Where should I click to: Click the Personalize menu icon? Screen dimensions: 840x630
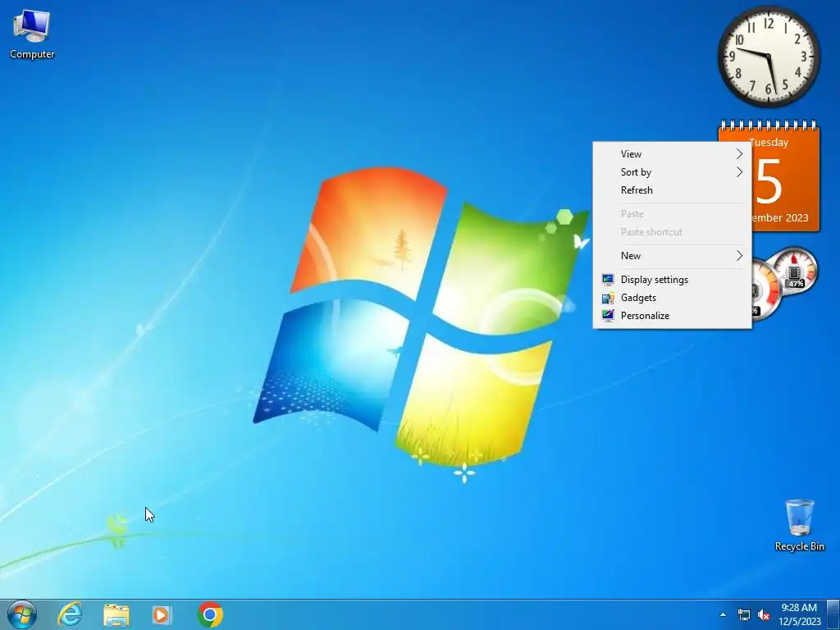click(608, 316)
